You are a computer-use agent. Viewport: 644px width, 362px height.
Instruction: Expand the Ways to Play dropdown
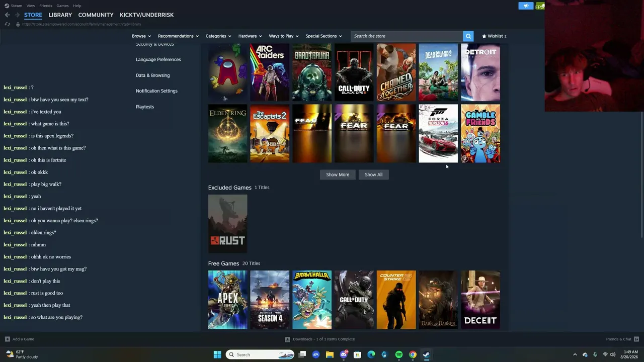[x=284, y=36]
